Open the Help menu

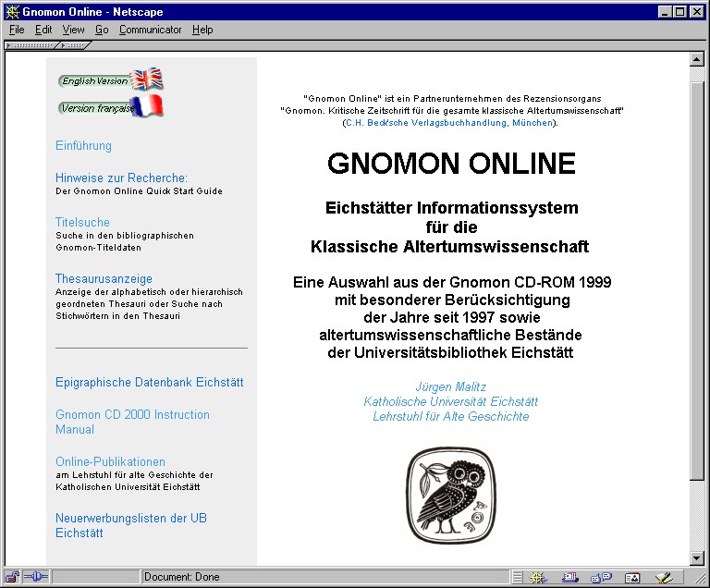click(x=202, y=30)
